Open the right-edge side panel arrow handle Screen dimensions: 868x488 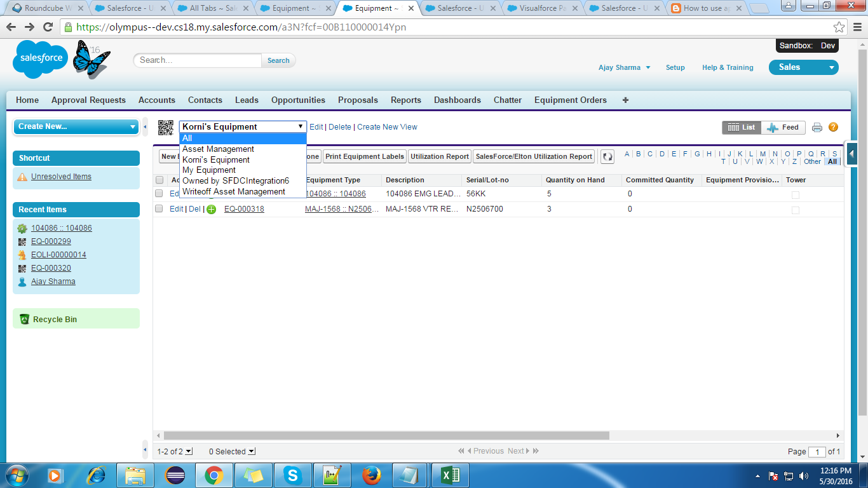pos(851,154)
